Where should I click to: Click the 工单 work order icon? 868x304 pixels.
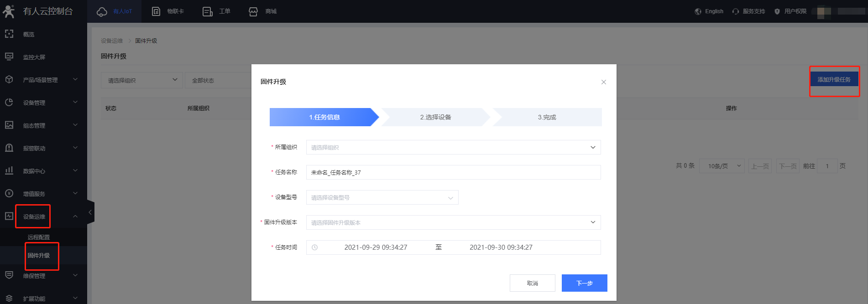[208, 11]
